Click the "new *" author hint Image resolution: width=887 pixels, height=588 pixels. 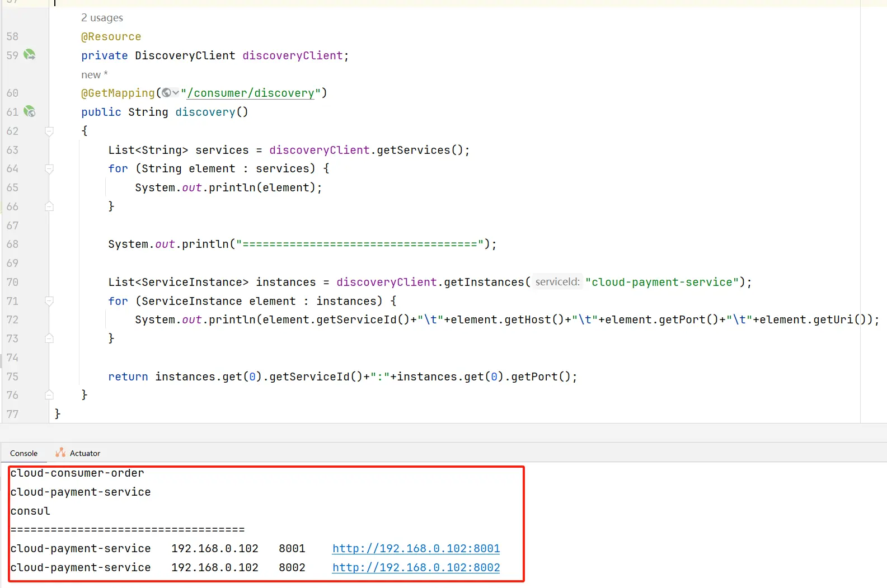click(x=94, y=74)
